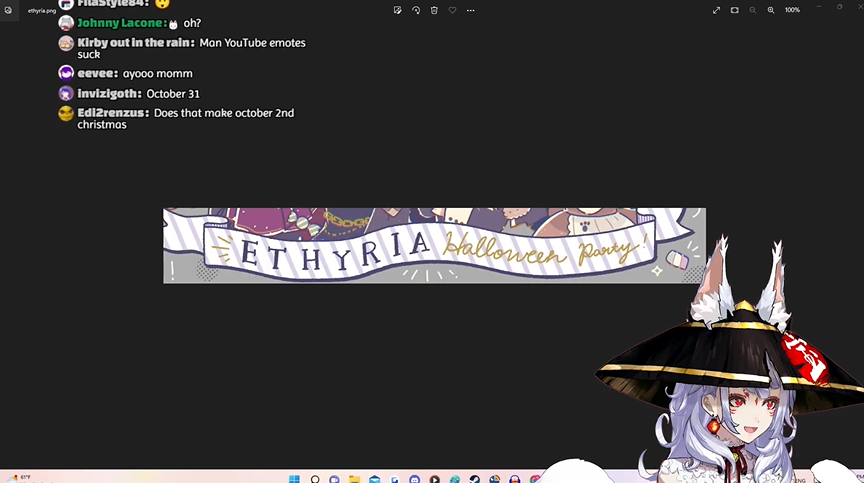Open taskbar Search magnifier
Screen dimensions: 864x483
315,479
